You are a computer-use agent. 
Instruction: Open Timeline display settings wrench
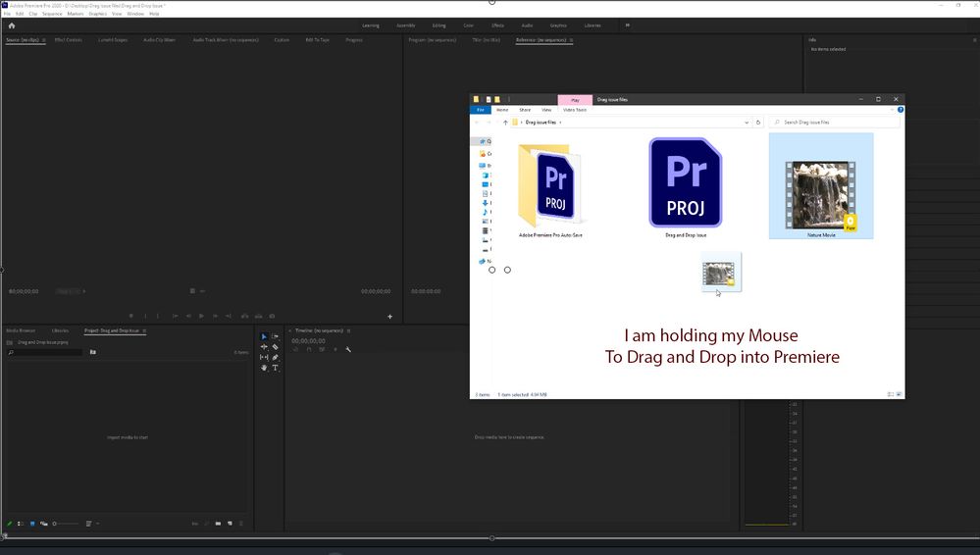click(348, 350)
